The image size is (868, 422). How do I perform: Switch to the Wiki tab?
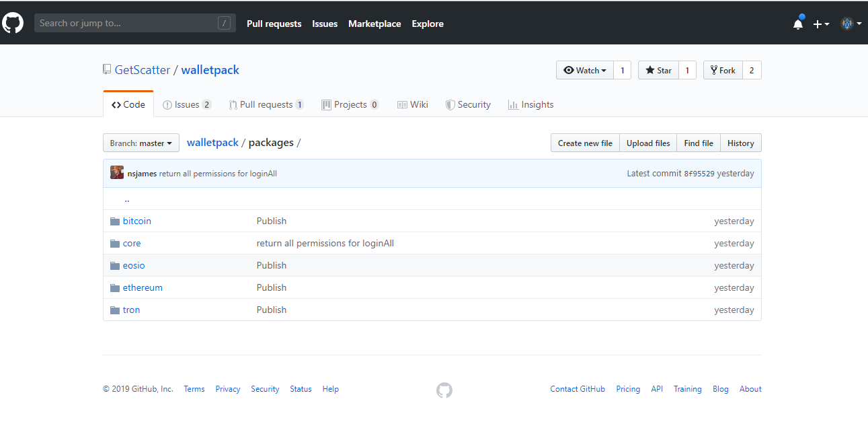click(x=413, y=104)
